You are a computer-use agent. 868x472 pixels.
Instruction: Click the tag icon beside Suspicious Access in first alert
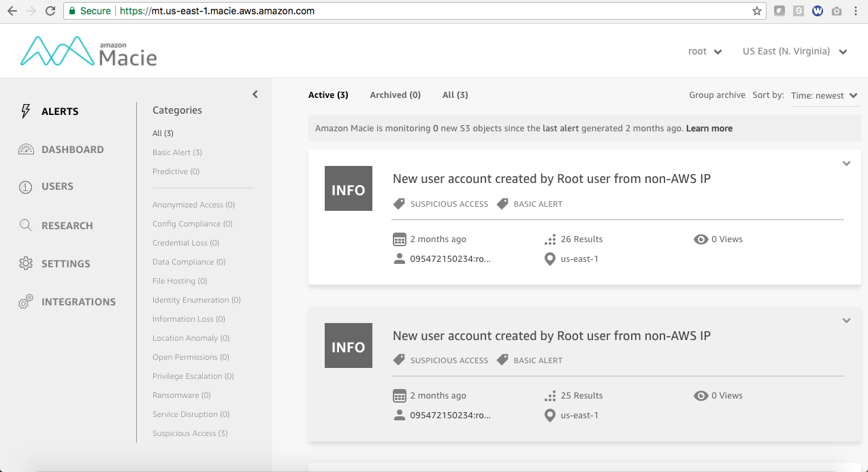tap(399, 203)
